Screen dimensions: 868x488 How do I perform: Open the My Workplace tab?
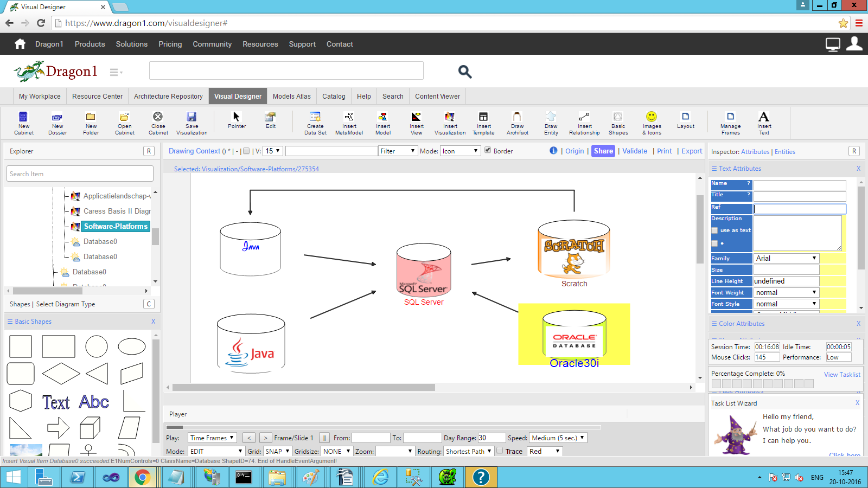40,96
